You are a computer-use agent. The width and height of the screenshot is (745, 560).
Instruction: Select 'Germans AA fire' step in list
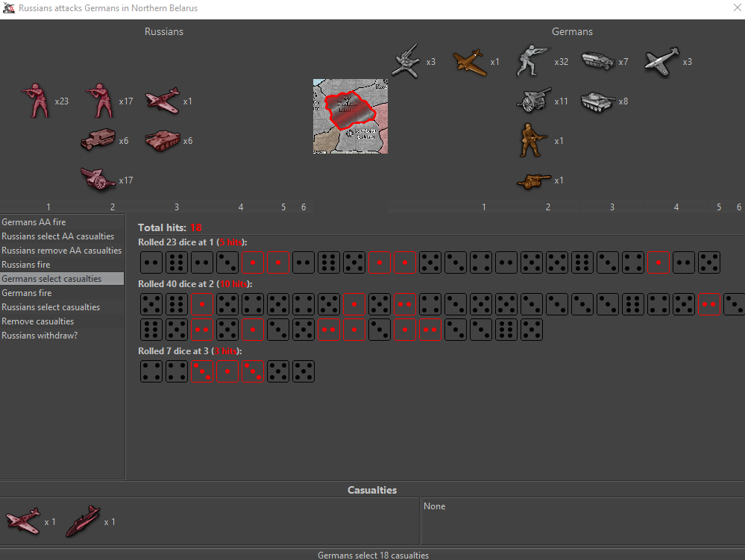point(34,221)
